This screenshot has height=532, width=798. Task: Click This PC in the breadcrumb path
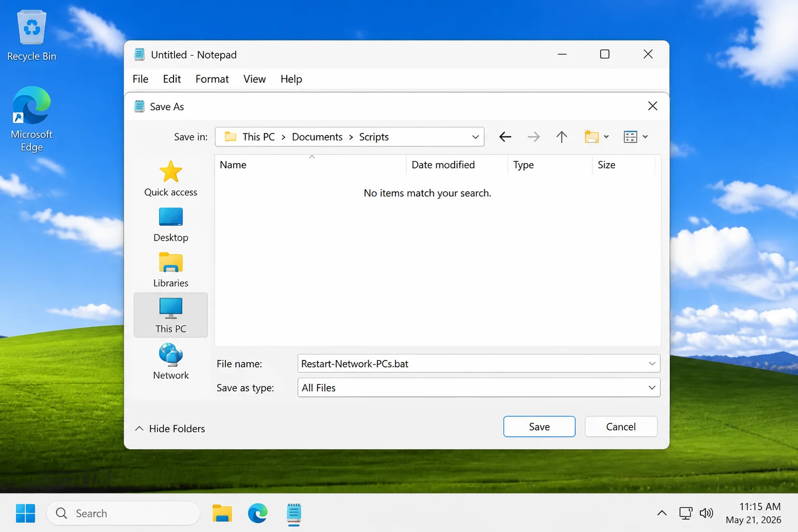tap(258, 137)
